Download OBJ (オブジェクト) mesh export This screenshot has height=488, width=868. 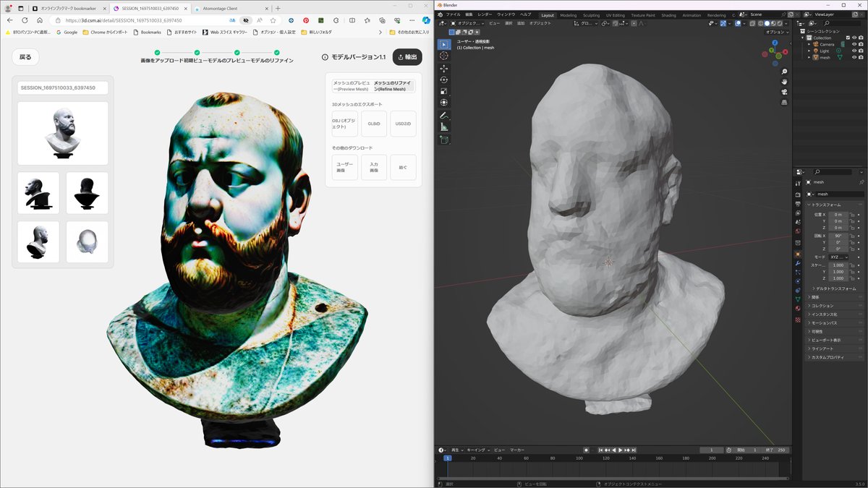click(345, 124)
